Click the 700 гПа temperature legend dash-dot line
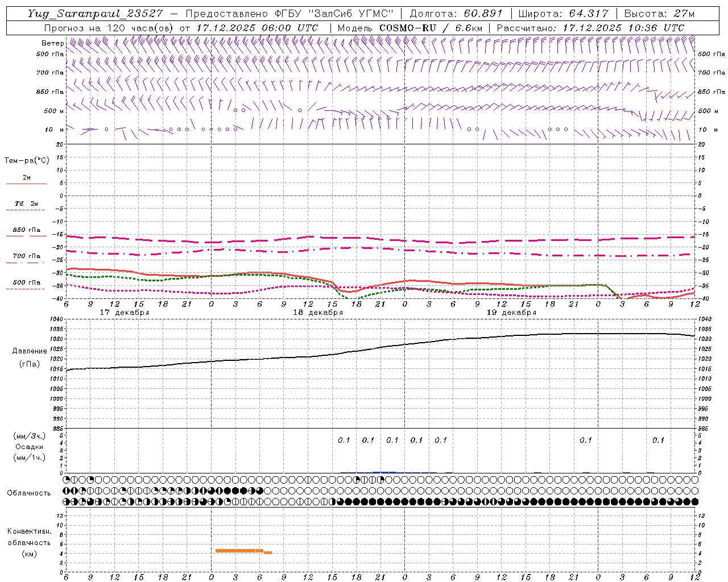The width and height of the screenshot is (728, 582). click(x=26, y=262)
